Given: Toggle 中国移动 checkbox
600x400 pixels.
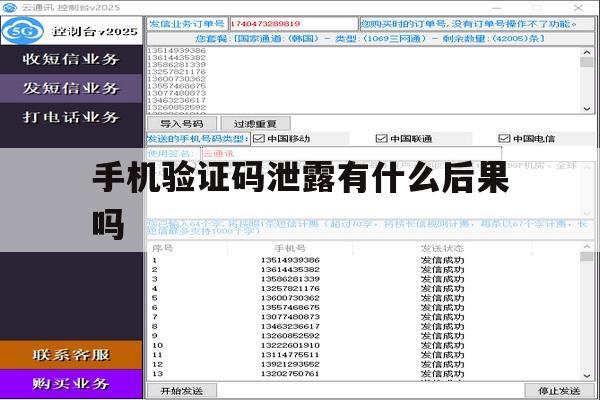Looking at the screenshot, I should [259, 139].
